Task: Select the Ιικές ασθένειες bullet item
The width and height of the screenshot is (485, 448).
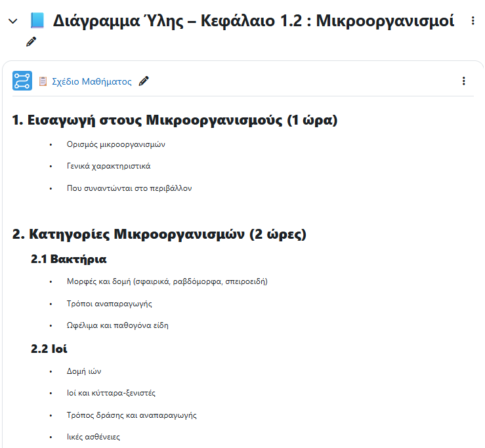Action: click(93, 437)
